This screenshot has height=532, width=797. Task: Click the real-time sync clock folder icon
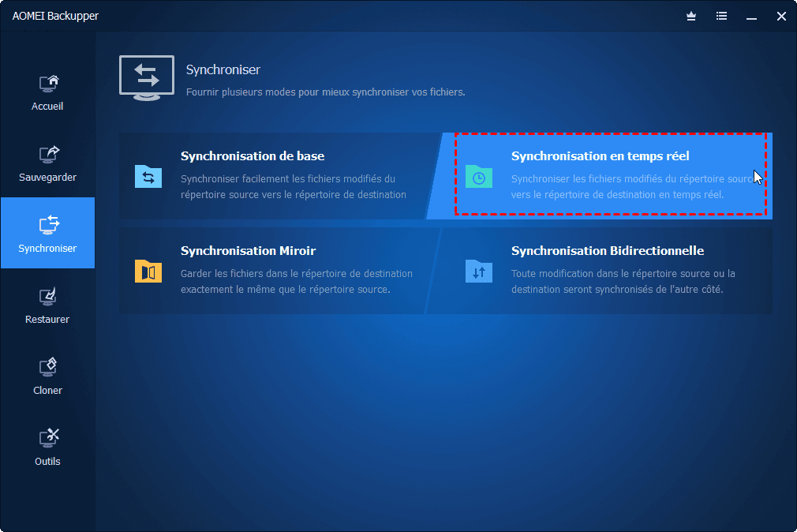tap(479, 177)
